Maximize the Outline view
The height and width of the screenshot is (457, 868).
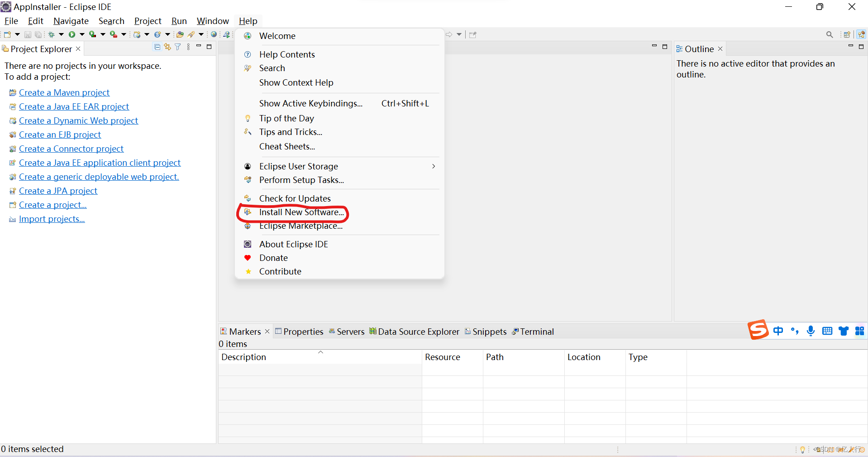point(861,47)
